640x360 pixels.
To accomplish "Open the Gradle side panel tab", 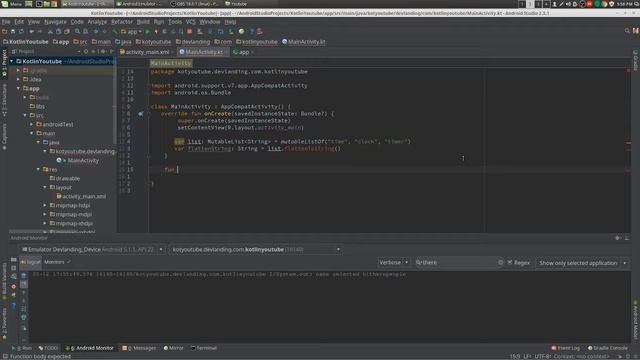I will click(636, 60).
